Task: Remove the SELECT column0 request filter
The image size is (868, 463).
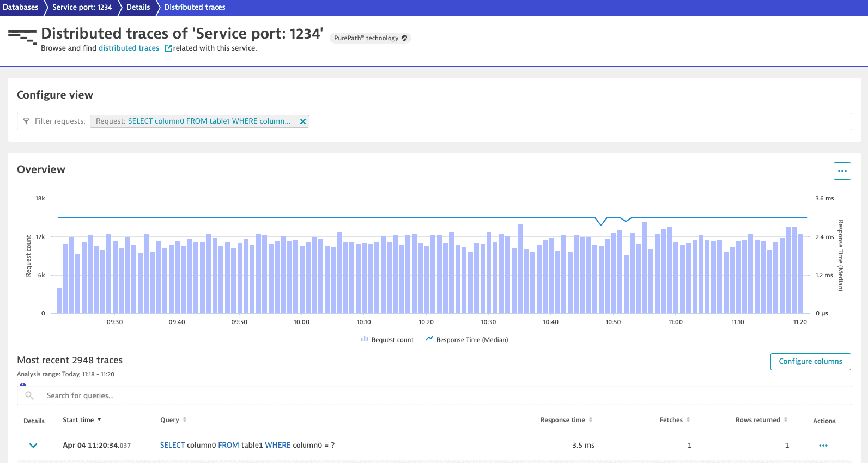Action: pyautogui.click(x=302, y=121)
